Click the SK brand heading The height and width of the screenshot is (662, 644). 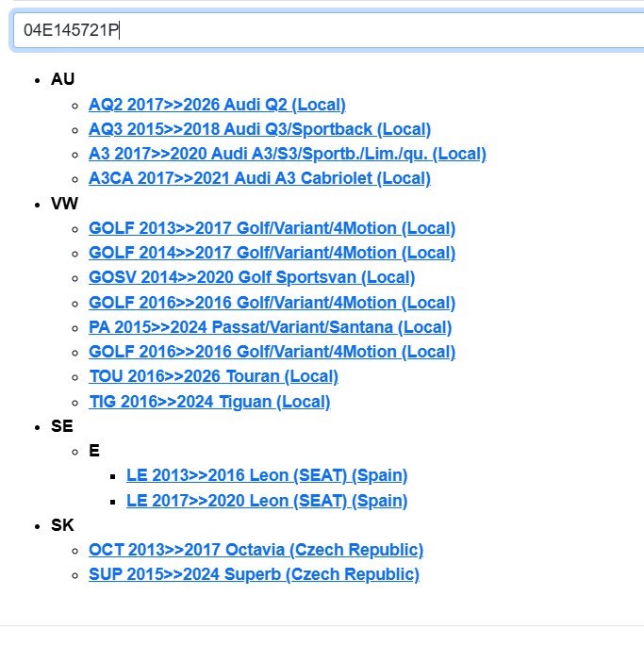tap(62, 525)
